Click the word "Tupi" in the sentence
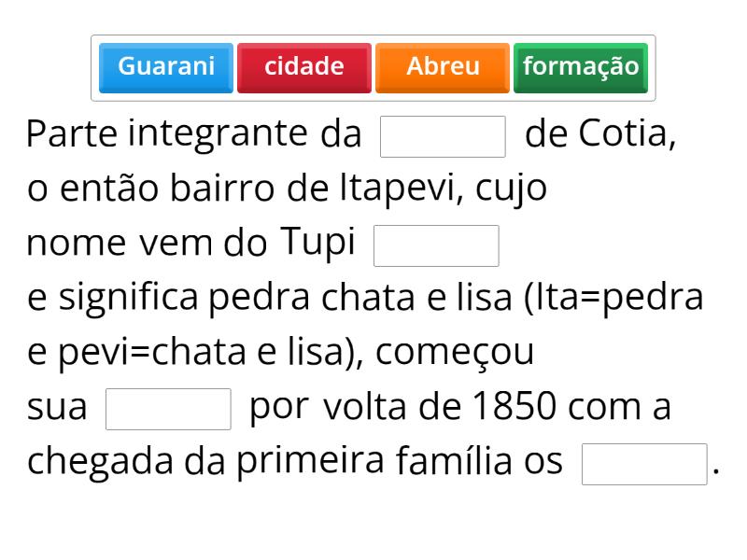This screenshot has width=747, height=560. (x=317, y=244)
